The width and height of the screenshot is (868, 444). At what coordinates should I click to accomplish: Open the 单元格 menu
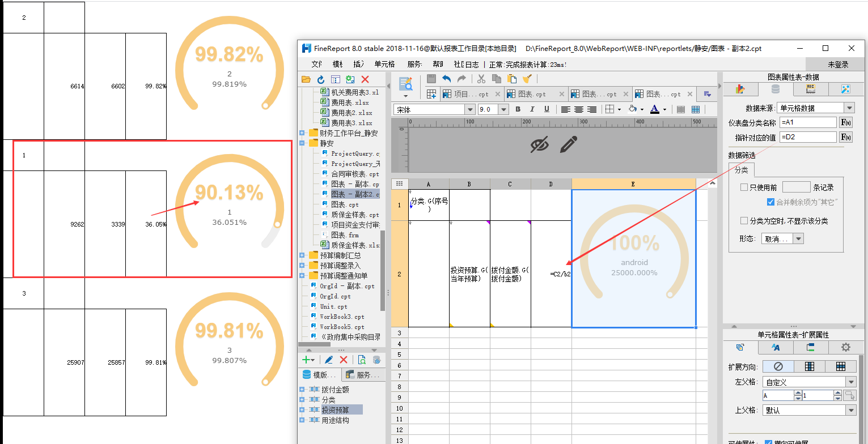click(384, 64)
